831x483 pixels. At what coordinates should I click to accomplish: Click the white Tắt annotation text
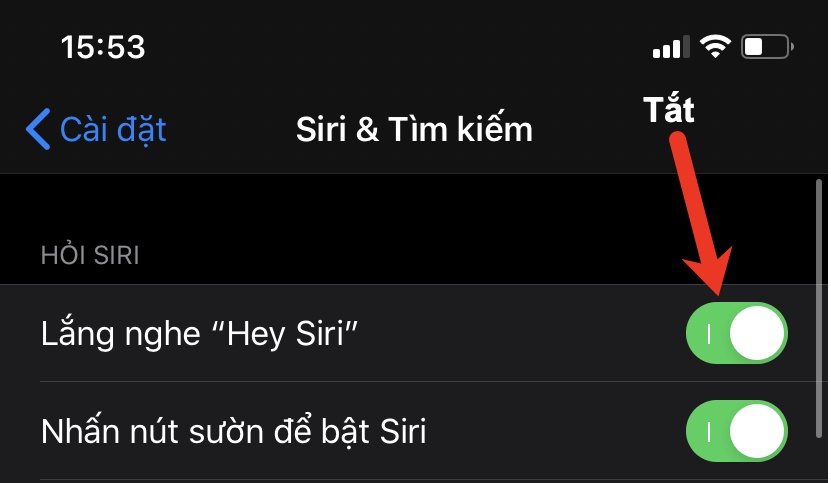tap(668, 110)
